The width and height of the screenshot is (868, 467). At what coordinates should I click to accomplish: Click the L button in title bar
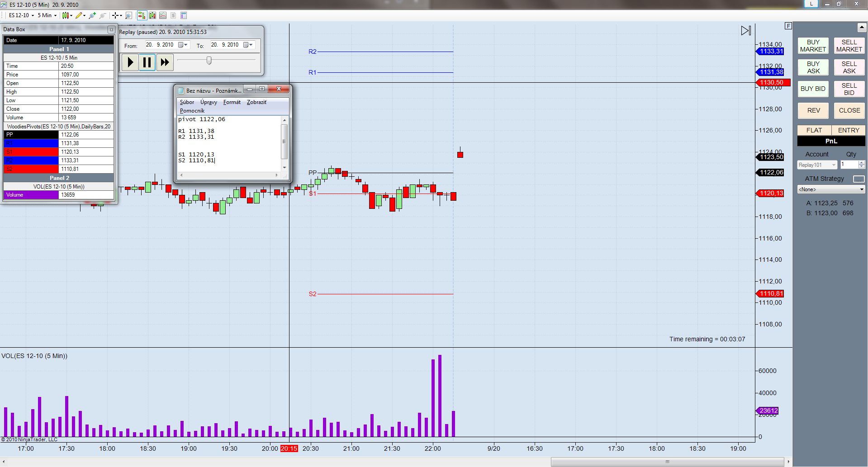[x=811, y=4]
